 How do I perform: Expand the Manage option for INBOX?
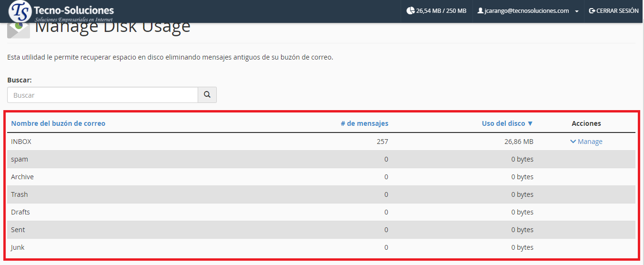586,142
